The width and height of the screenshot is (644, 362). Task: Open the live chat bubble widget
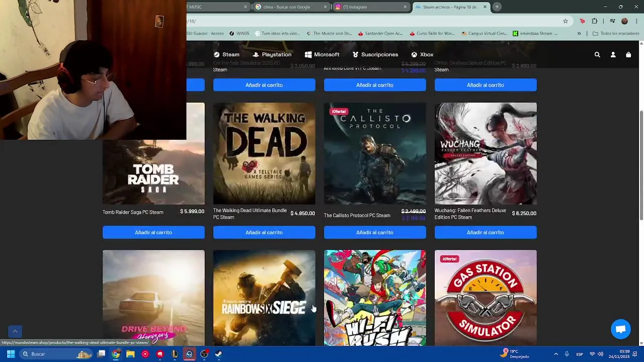tap(621, 329)
